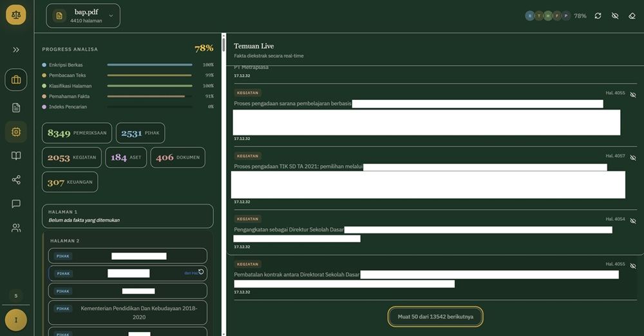The width and height of the screenshot is (644, 336).
Task: Open the share graph icon in sidebar
Action: pos(16,180)
